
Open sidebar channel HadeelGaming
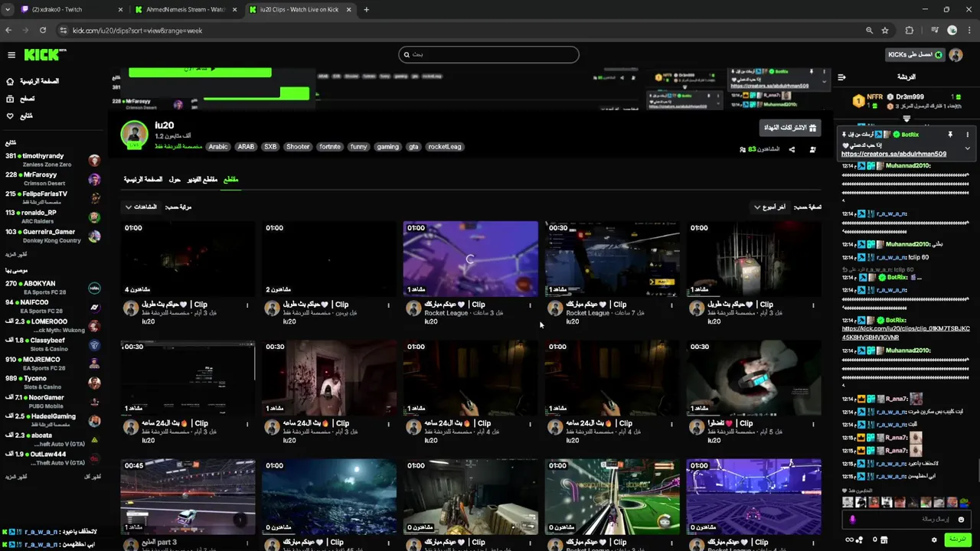coord(52,420)
